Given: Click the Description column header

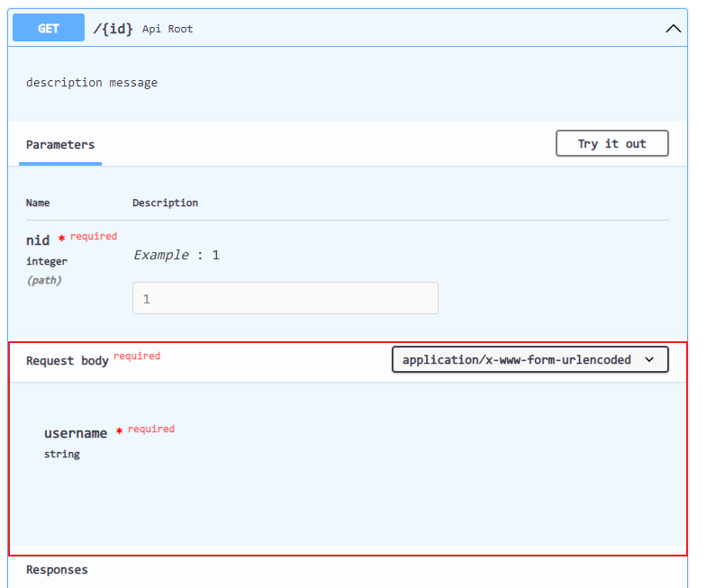Looking at the screenshot, I should click(x=165, y=204).
